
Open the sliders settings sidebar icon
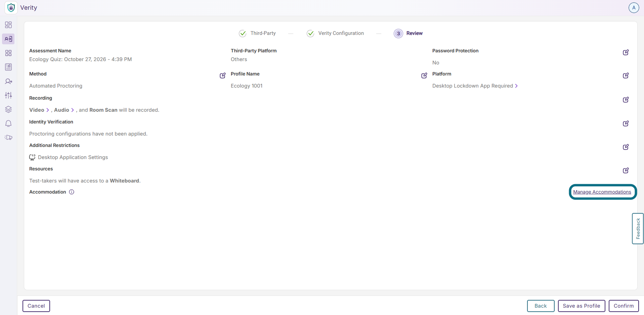pos(8,95)
